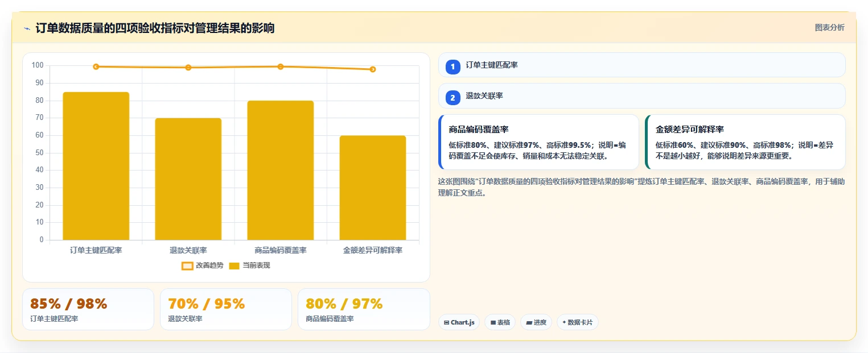Click the 退款关联率 bar in chart
868x353 pixels.
tap(188, 179)
